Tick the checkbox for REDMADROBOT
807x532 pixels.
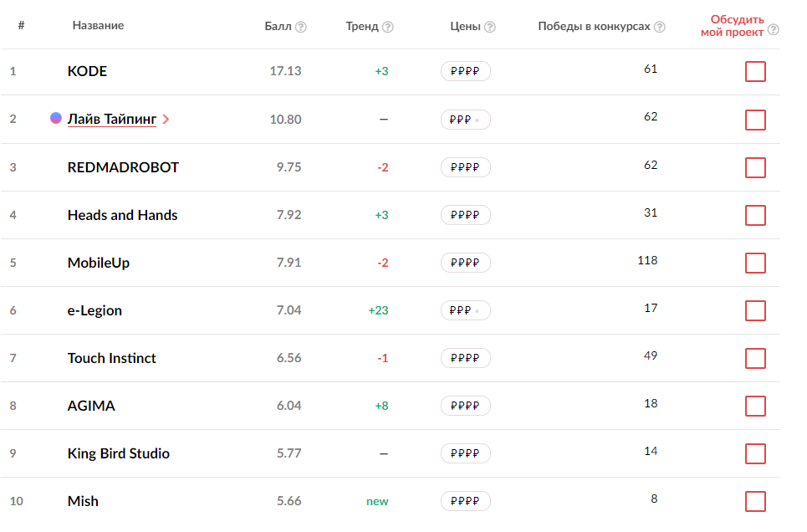coord(755,167)
